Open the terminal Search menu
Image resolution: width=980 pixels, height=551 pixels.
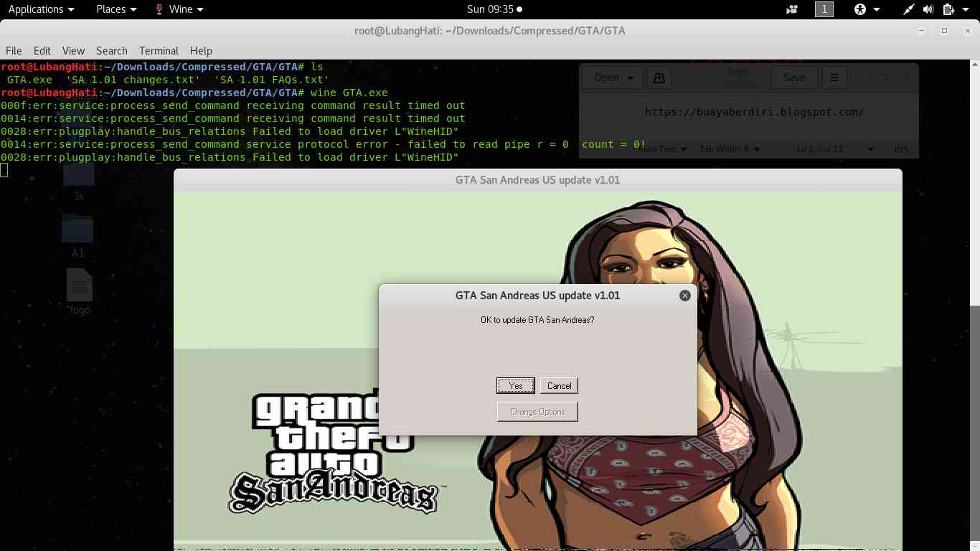tap(112, 51)
